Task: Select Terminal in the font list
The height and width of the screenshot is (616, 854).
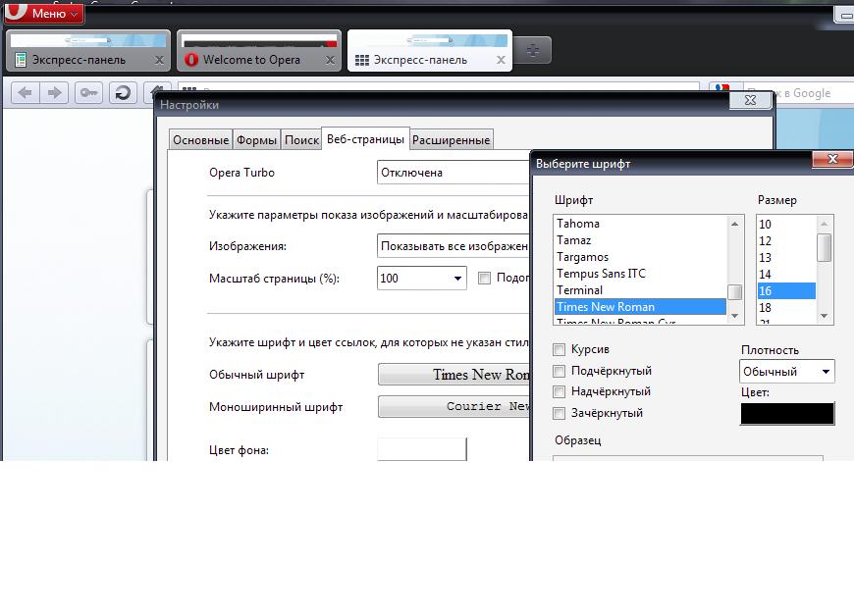Action: (x=640, y=290)
